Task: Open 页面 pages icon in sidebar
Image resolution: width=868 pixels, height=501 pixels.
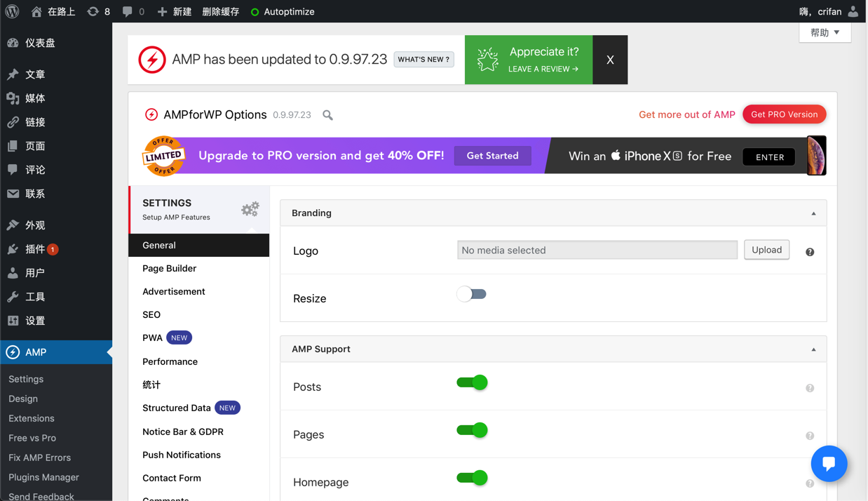Action: 13,146
